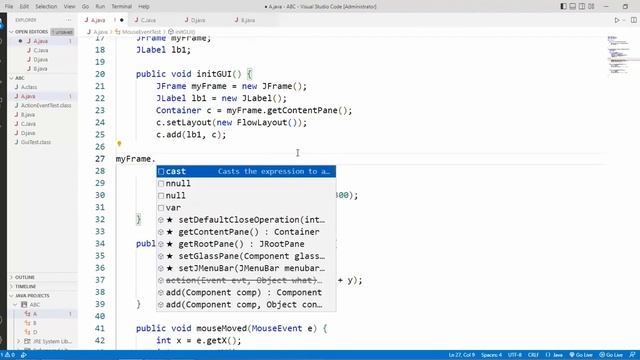The image size is (640, 360).
Task: Open C.java under Open Editors
Action: click(x=40, y=50)
